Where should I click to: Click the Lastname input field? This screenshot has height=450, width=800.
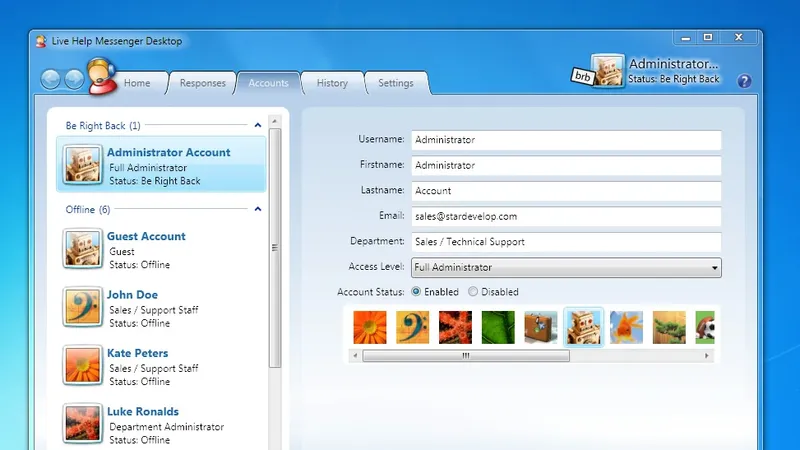tap(566, 191)
